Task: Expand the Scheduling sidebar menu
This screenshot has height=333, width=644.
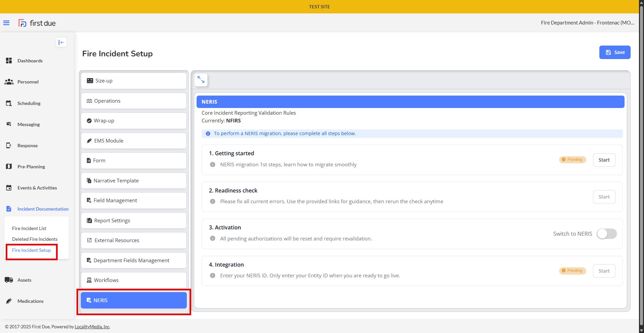Action: coord(29,103)
